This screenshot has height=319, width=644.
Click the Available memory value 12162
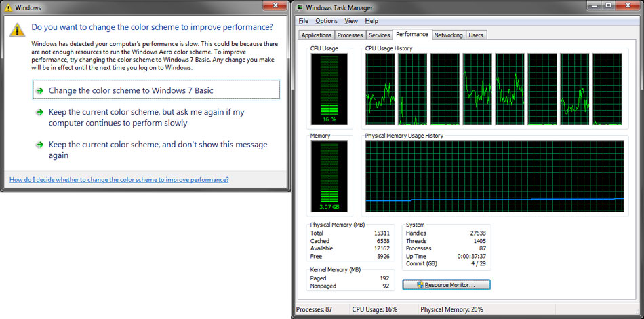(382, 248)
